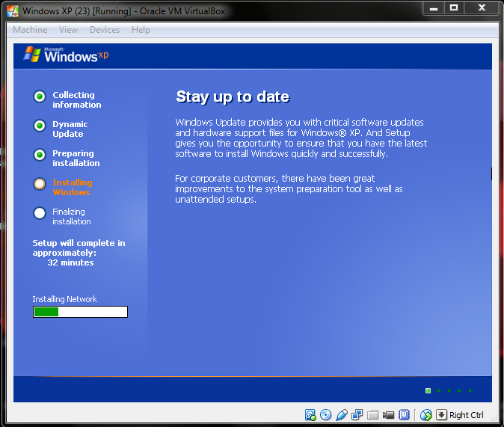Open the View menu
This screenshot has height=427, width=504.
68,30
